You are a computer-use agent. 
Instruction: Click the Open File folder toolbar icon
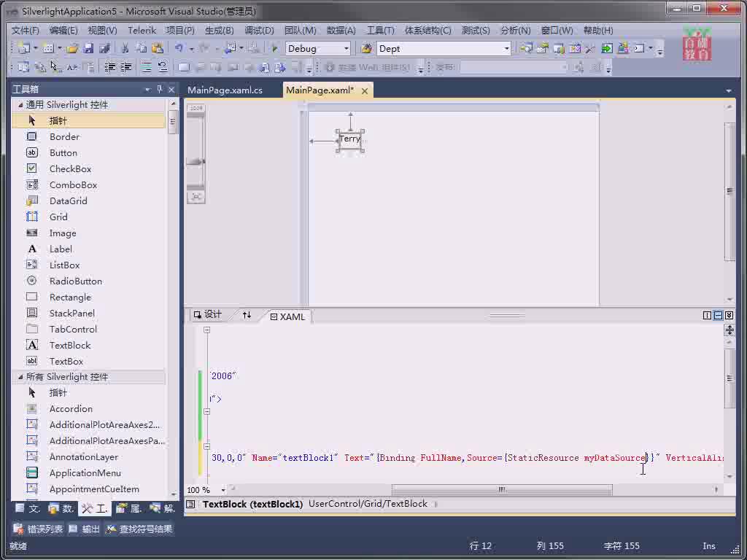point(72,48)
